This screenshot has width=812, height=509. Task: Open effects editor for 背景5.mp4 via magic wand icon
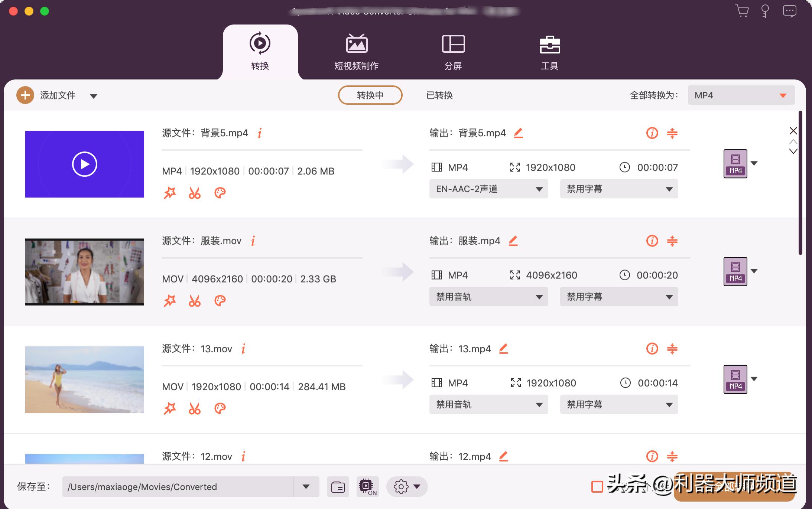click(x=170, y=193)
